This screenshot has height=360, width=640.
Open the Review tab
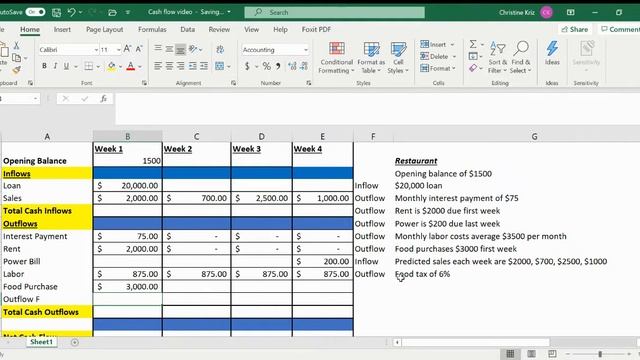click(219, 29)
